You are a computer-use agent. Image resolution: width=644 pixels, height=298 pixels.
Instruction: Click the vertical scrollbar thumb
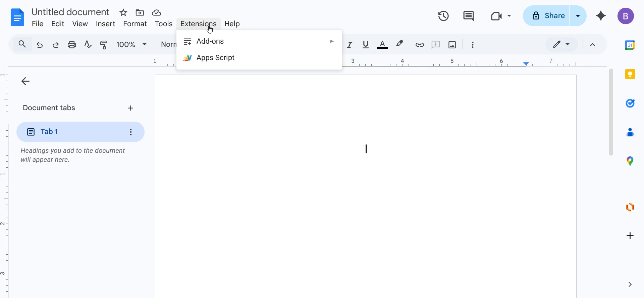[x=611, y=112]
